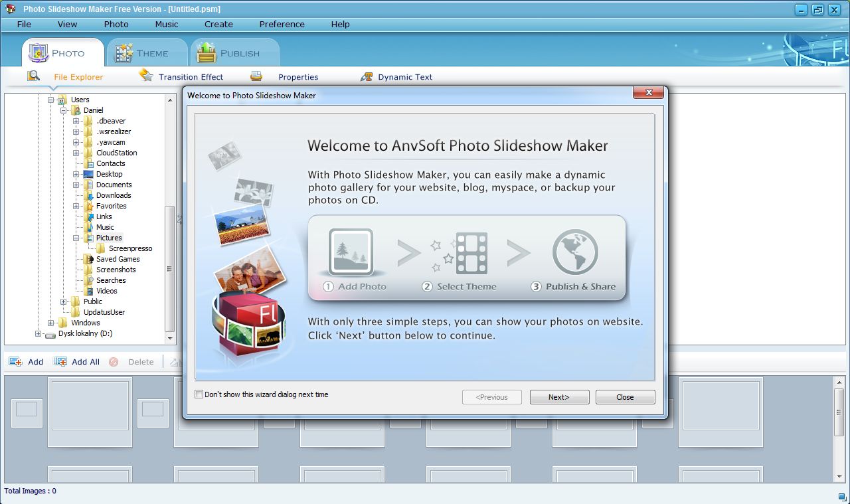Screen dimensions: 850x504
Task: Click the Favorites star folder icon
Action: click(88, 206)
